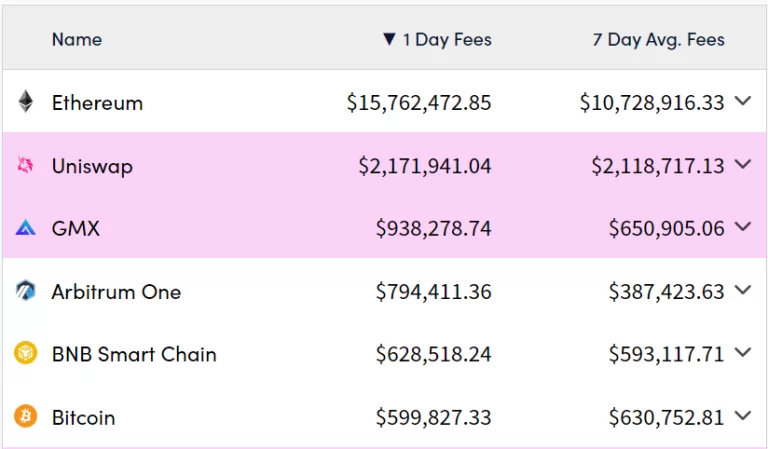Click Bitcoin's 1 day fee value $599,827.33
The image size is (768, 449).
pos(433,417)
